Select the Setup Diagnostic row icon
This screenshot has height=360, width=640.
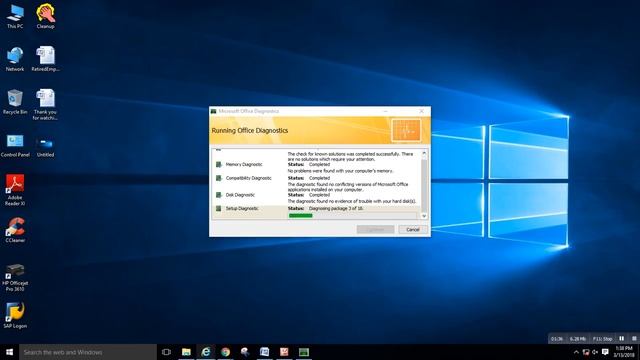219,209
